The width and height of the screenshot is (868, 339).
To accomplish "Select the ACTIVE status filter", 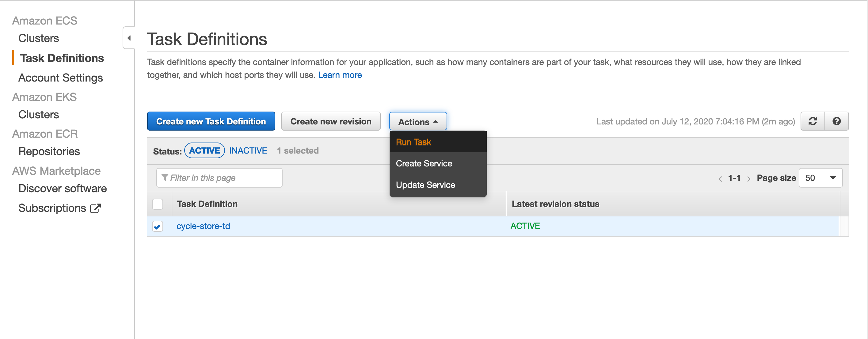I will coord(204,150).
